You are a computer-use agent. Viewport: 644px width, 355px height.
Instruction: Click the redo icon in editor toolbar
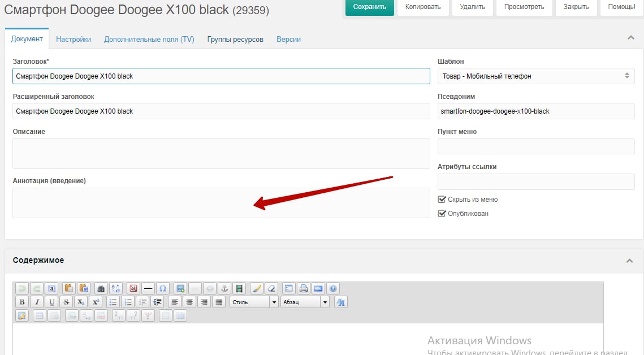(x=37, y=288)
